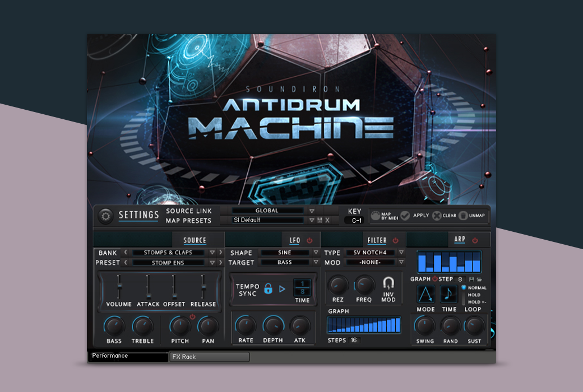Click the Map by MIDI icon
This screenshot has height=392, width=583.
(376, 216)
